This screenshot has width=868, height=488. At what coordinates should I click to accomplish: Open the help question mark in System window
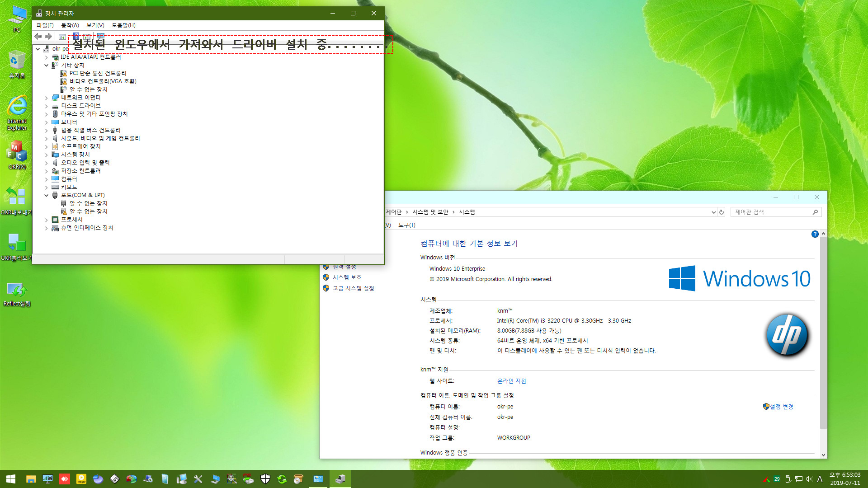815,234
